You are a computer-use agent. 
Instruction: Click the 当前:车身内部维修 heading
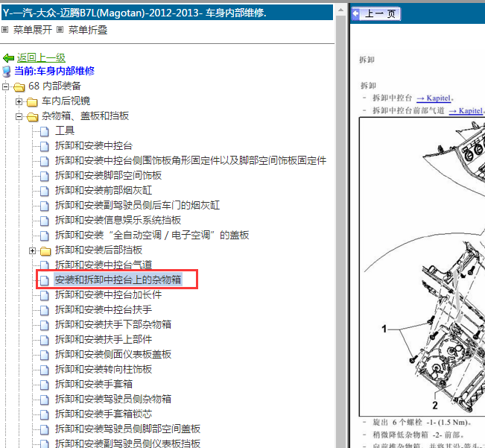click(x=54, y=71)
